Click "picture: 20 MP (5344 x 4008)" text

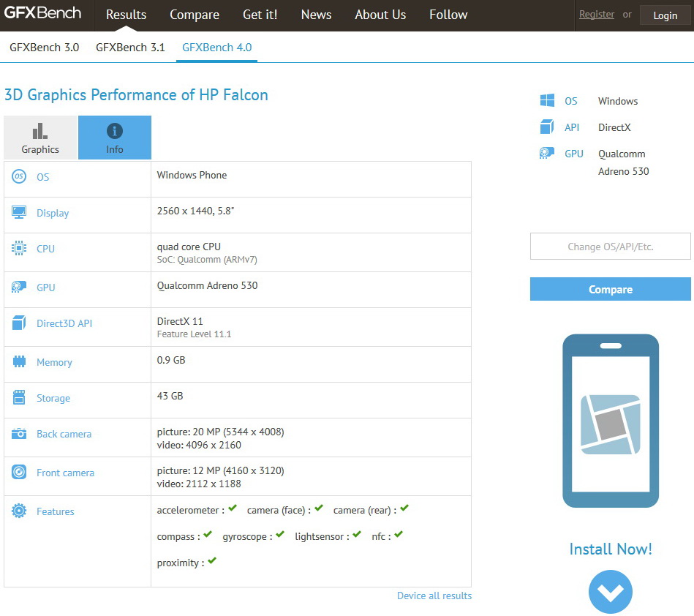point(220,432)
